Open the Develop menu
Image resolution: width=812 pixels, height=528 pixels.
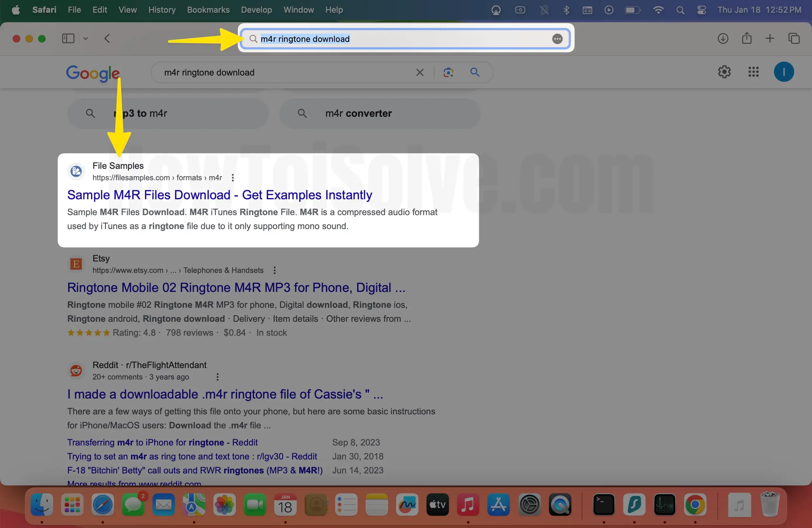click(x=256, y=10)
